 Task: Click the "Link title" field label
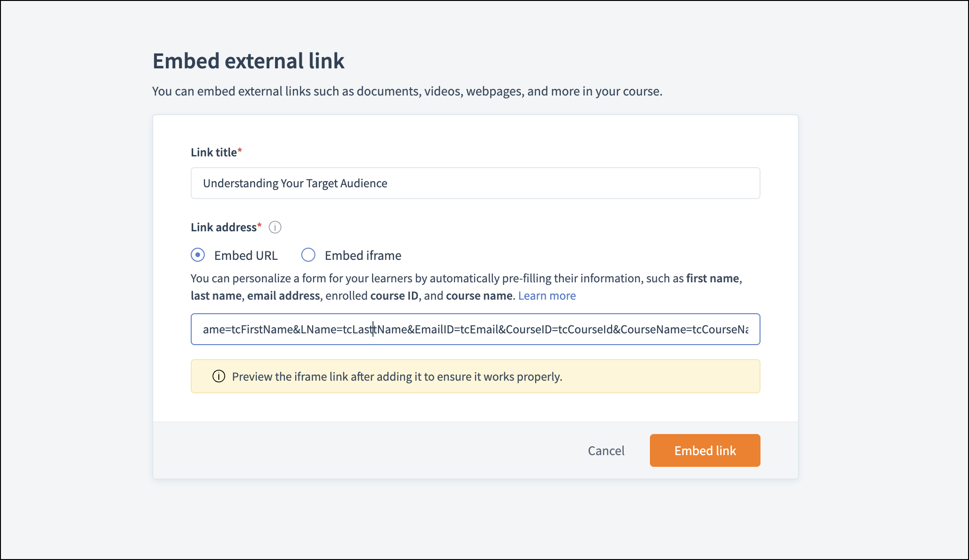(x=214, y=153)
